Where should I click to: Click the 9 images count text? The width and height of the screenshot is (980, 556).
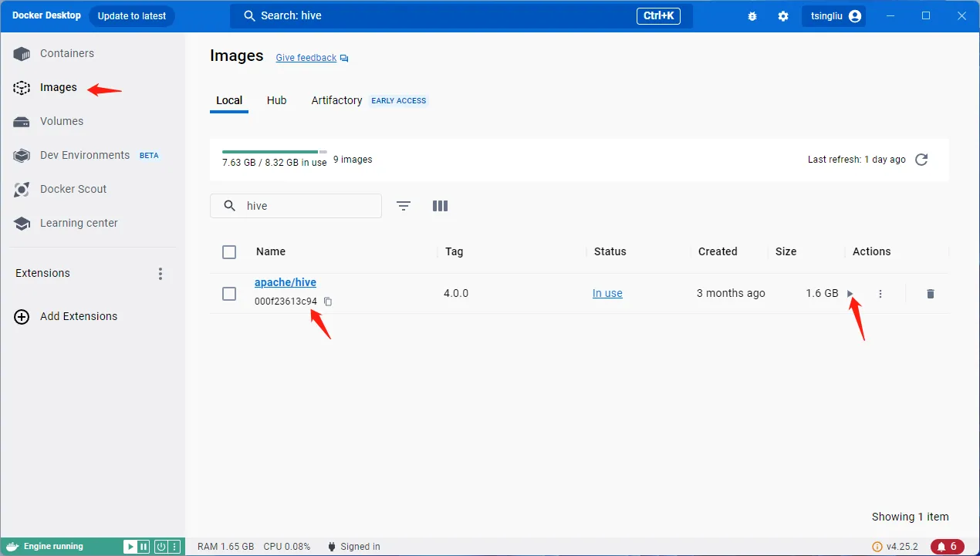click(353, 160)
